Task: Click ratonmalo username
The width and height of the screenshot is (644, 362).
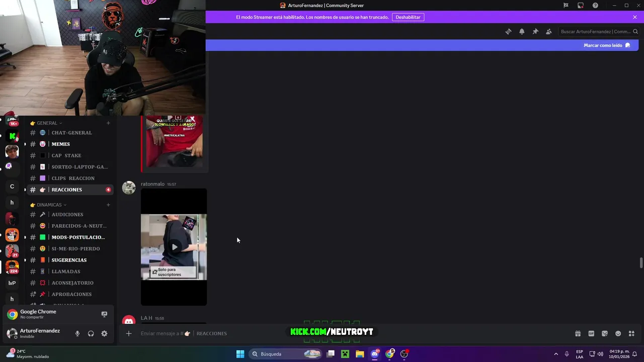Action: coord(152,184)
